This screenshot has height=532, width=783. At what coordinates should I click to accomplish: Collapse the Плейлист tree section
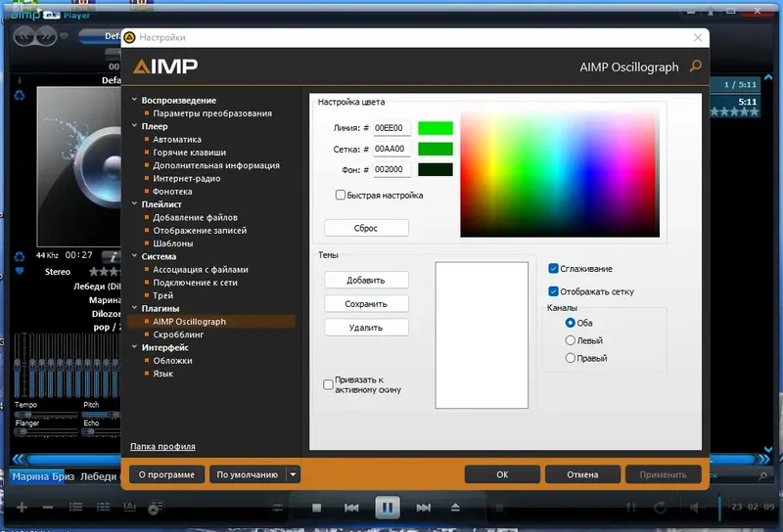point(134,203)
